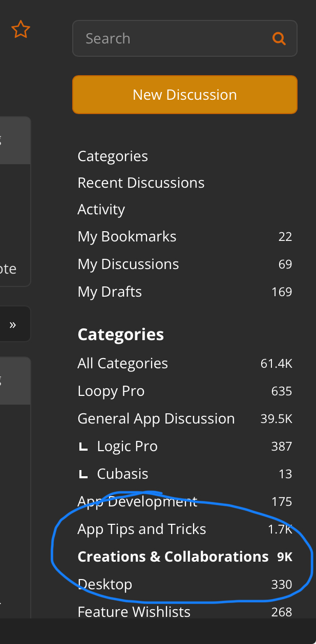Start a New Discussion
This screenshot has height=644, width=316.
[184, 95]
